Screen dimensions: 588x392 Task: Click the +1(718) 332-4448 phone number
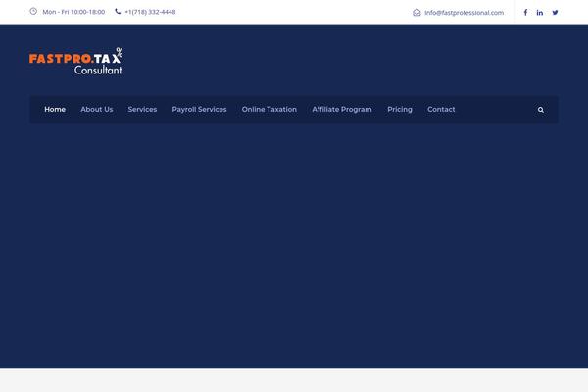coord(150,12)
